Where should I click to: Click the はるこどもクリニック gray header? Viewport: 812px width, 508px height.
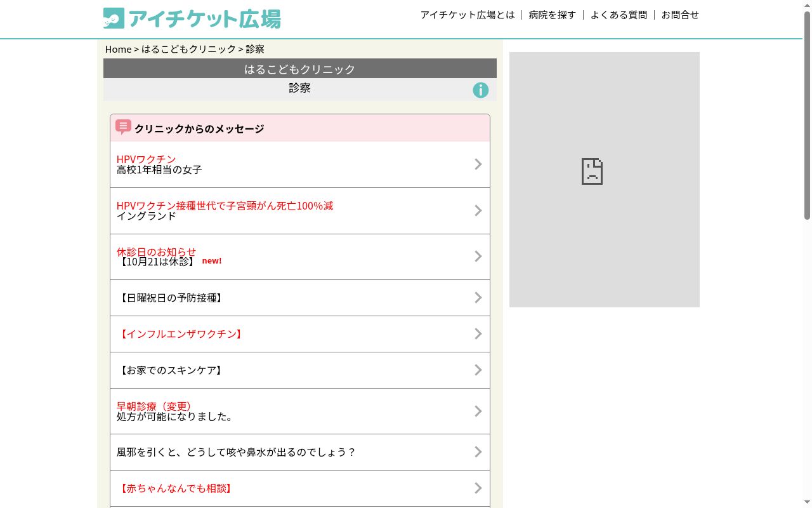pos(300,69)
